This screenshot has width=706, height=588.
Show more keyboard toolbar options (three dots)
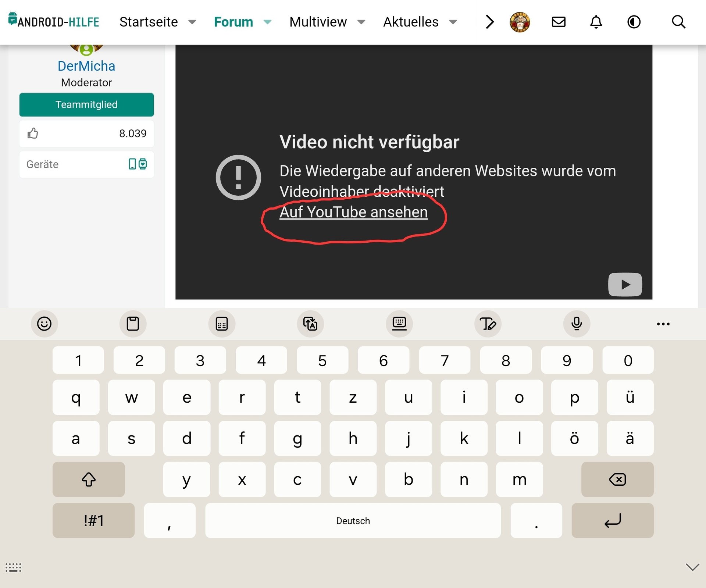pos(663,324)
